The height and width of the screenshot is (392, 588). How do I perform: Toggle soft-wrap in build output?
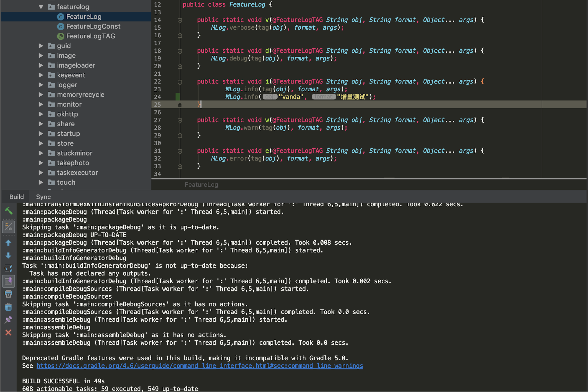(9, 268)
